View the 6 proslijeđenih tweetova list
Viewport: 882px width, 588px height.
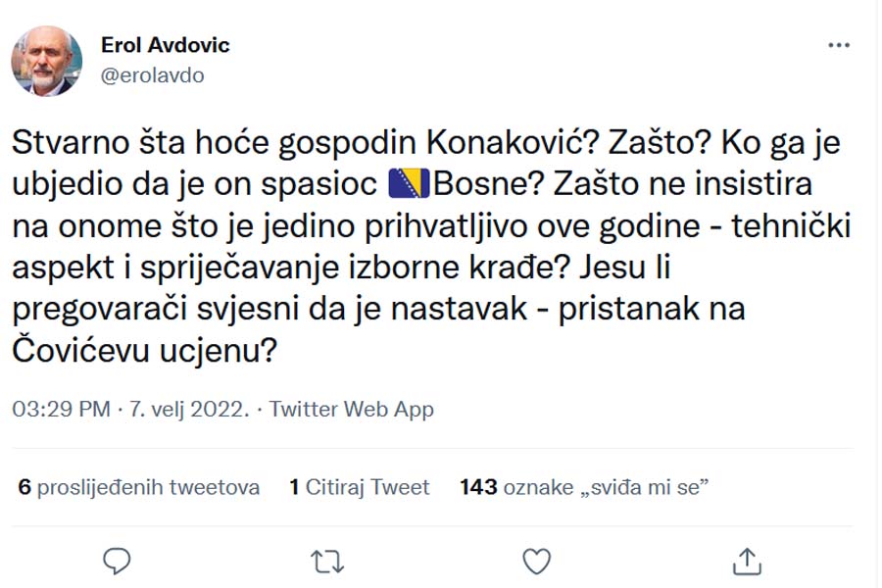(x=139, y=487)
